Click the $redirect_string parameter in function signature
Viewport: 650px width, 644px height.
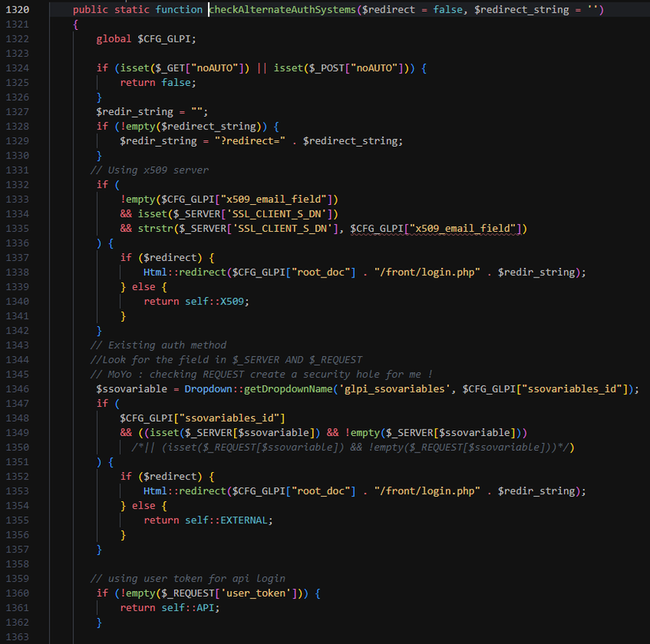pyautogui.click(x=522, y=9)
